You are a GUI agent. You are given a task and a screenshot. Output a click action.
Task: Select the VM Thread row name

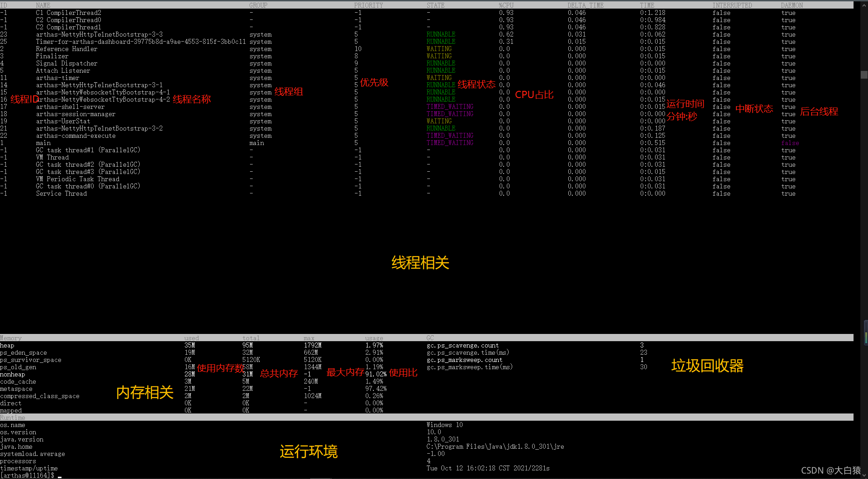tap(52, 157)
